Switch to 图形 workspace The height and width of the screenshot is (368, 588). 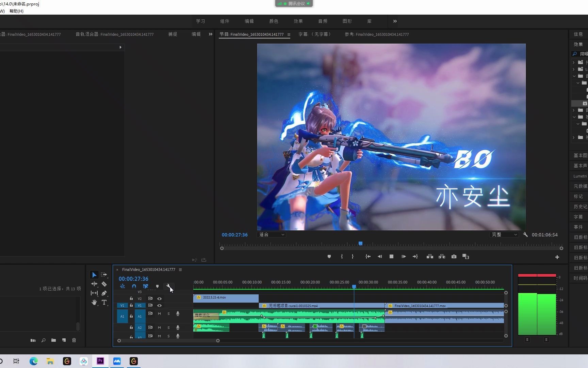(347, 21)
